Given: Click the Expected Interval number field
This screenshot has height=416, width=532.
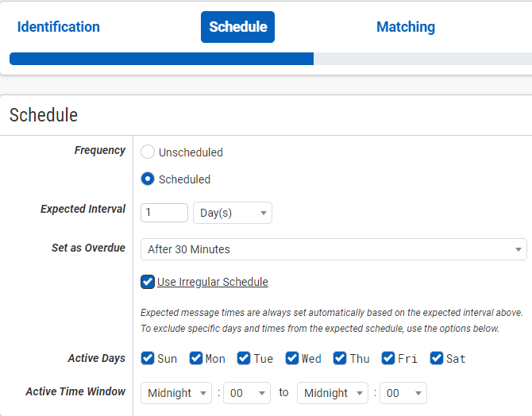Looking at the screenshot, I should pos(164,213).
